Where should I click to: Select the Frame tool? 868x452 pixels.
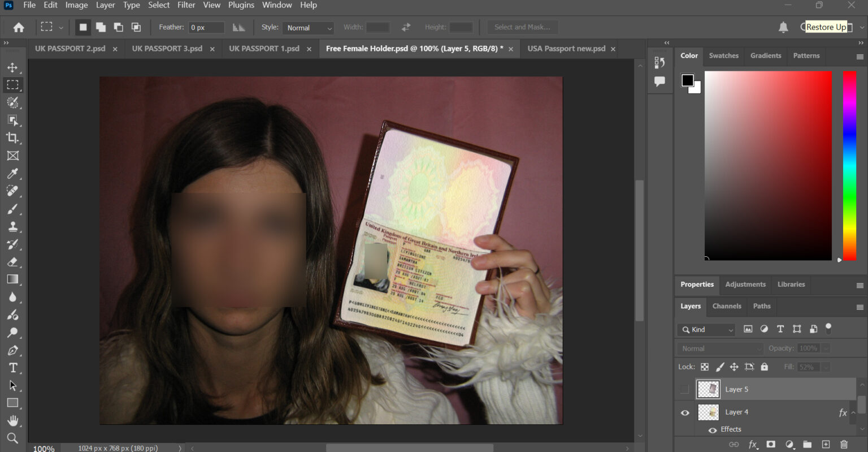12,156
